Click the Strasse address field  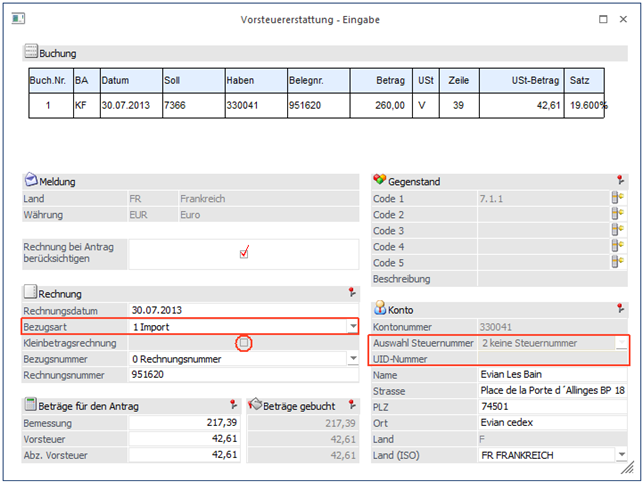(x=553, y=390)
